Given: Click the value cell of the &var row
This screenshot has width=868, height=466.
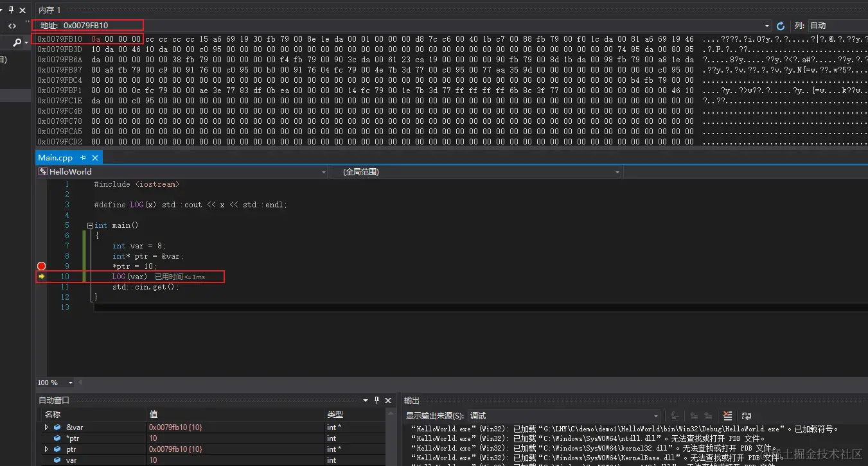Looking at the screenshot, I should [x=236, y=427].
